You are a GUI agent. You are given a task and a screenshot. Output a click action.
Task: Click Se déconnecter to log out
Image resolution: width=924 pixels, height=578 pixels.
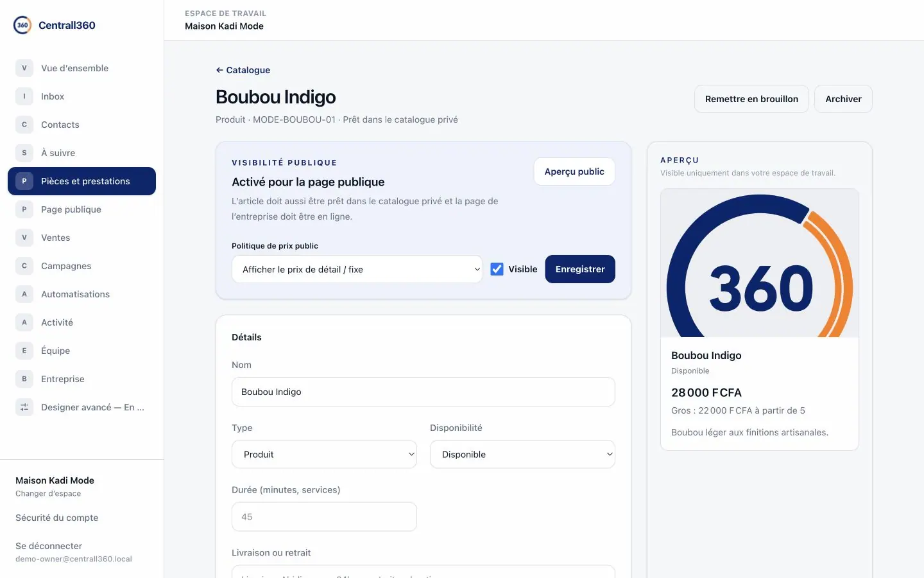(x=49, y=546)
